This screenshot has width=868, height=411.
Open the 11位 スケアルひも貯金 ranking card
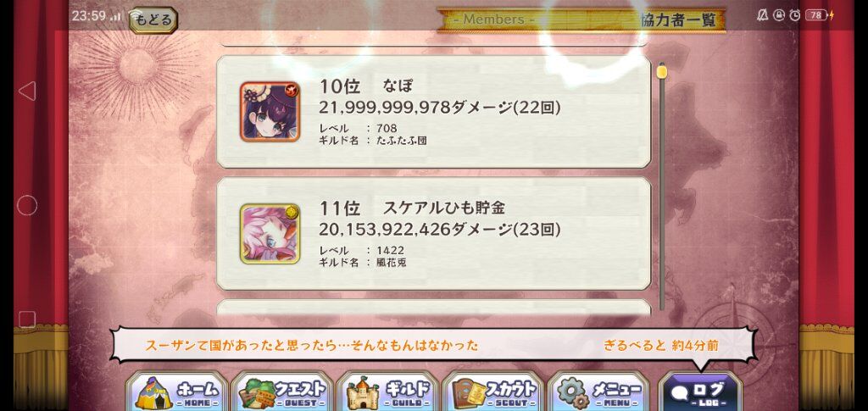coord(433,233)
